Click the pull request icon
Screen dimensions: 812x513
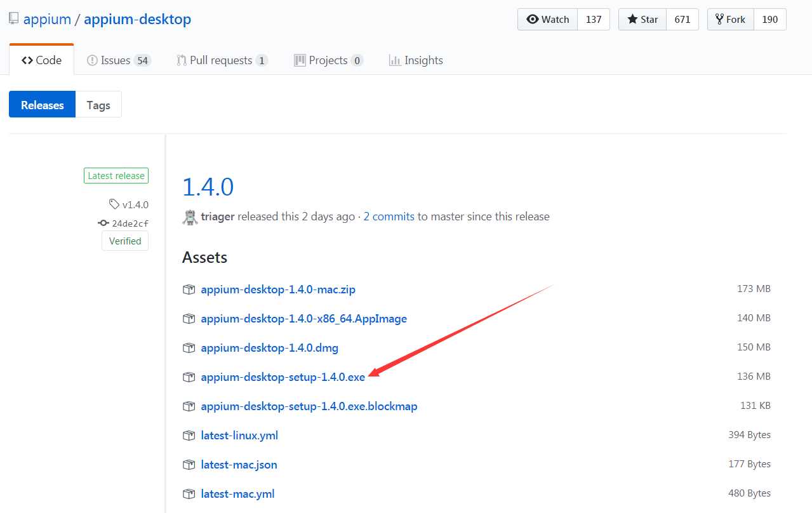click(x=181, y=60)
